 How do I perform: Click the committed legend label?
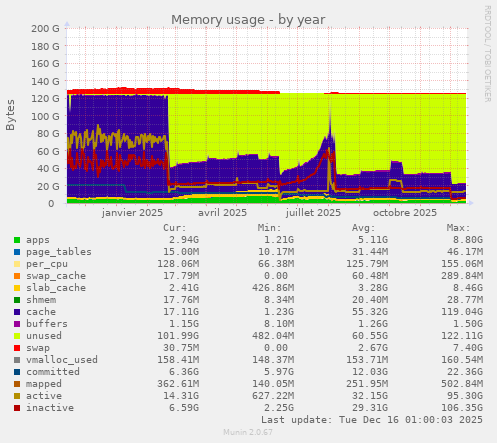pyautogui.click(x=53, y=372)
